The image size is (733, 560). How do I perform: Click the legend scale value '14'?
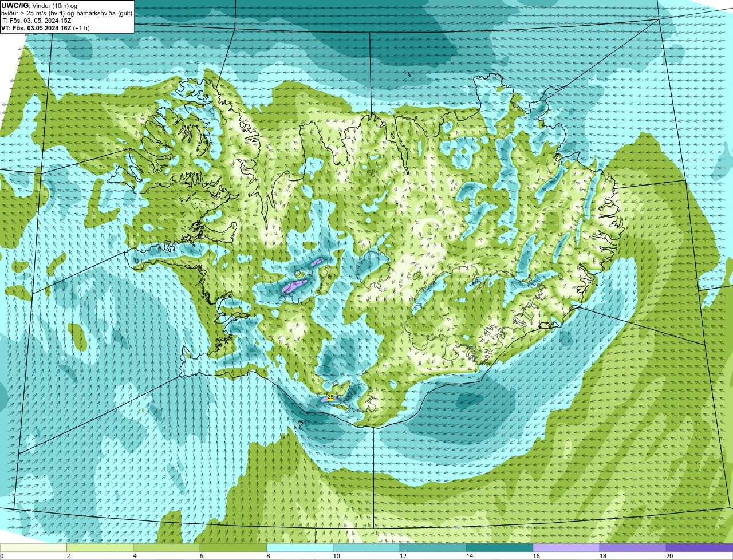tap(470, 556)
